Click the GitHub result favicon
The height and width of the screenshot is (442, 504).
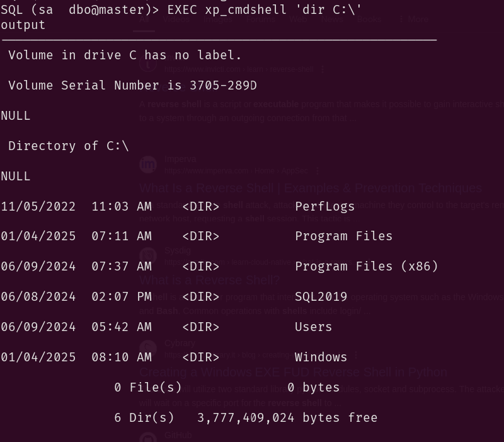click(x=147, y=438)
